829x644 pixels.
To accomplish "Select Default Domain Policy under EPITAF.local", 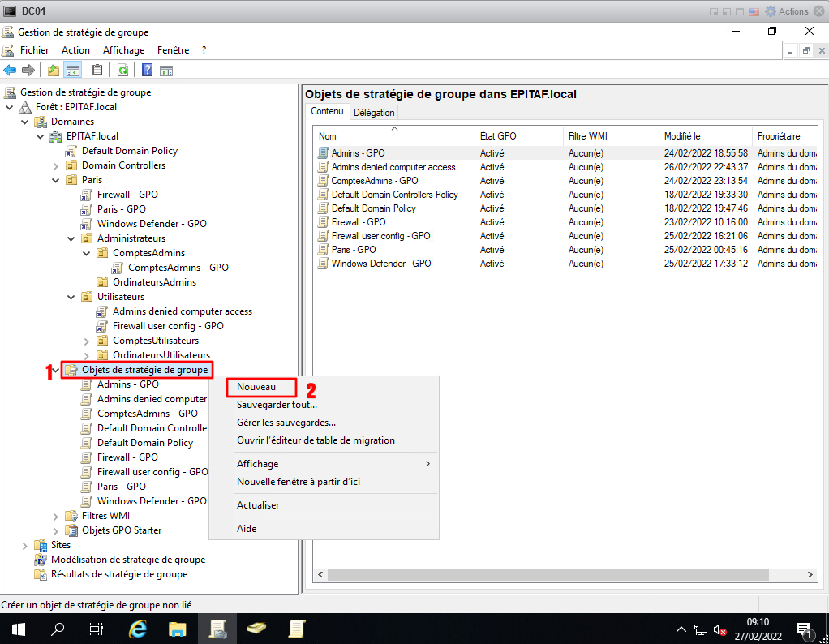I will 129,151.
